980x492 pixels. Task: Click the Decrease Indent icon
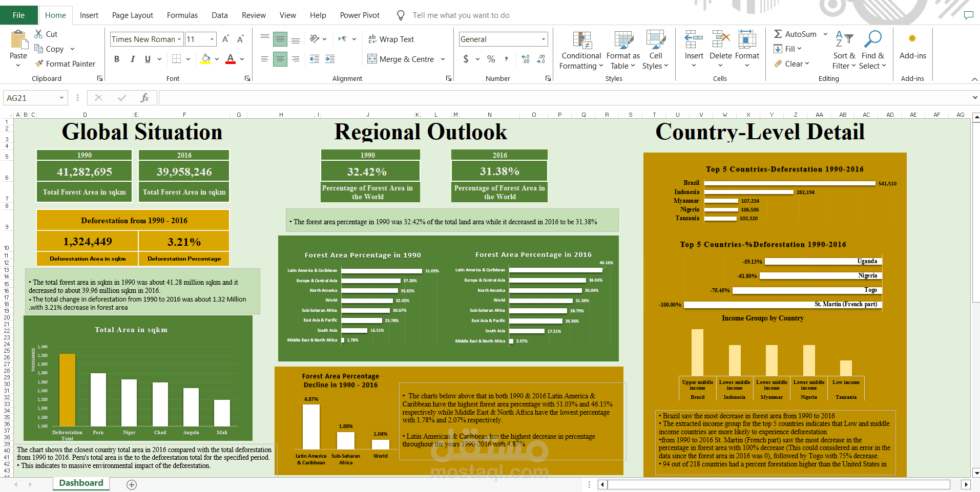315,59
